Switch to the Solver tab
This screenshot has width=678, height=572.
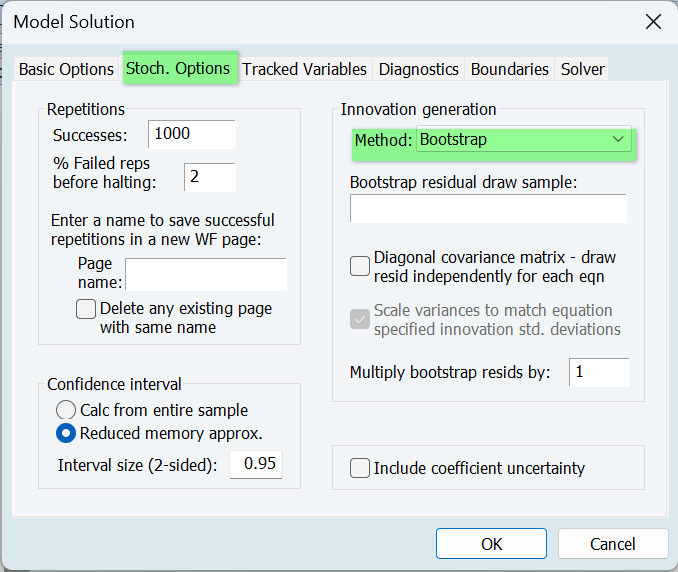(x=582, y=69)
